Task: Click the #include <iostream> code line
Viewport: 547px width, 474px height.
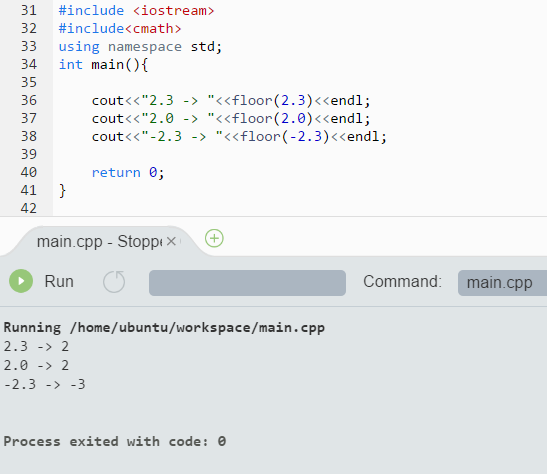Action: pyautogui.click(x=136, y=10)
